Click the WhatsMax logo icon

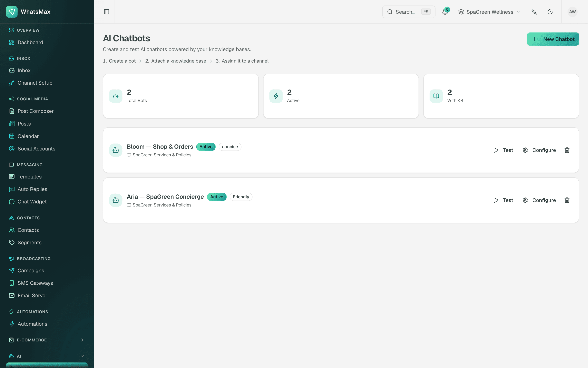(12, 12)
